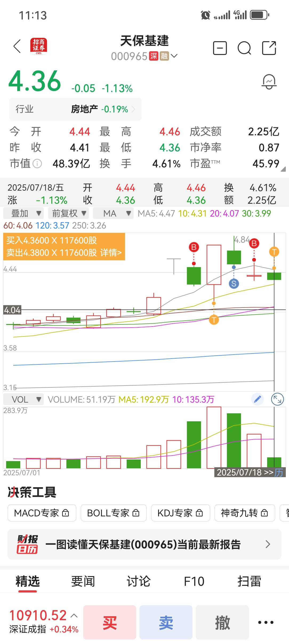
Task: Tap the alarm clock status icon
Action: 205,15
